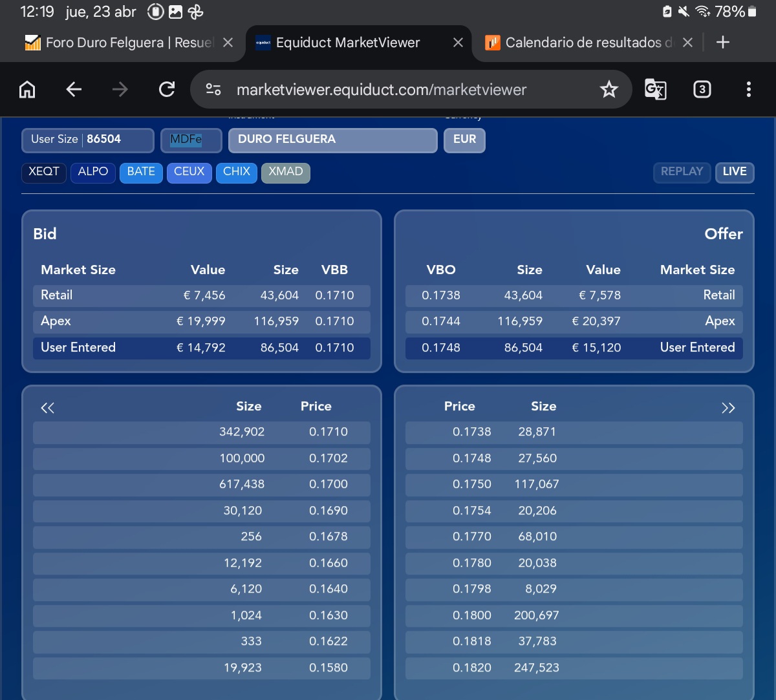776x700 pixels.
Task: Open the tab switcher showing 3
Action: 702,89
